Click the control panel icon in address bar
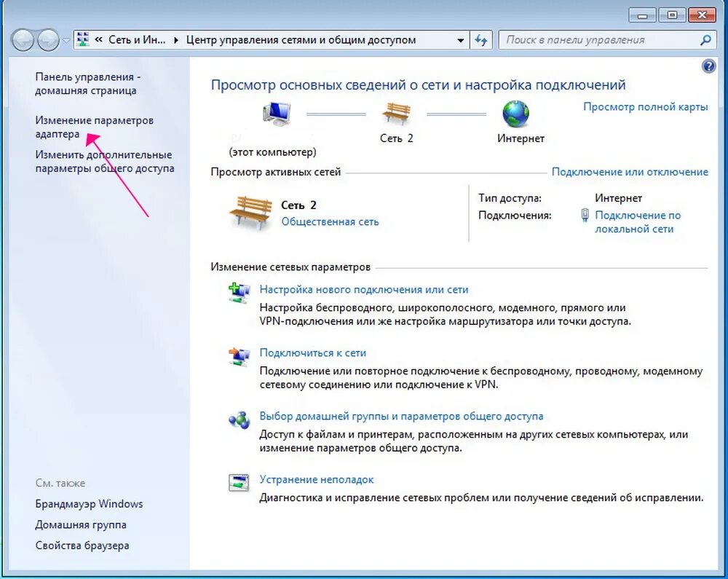 [x=83, y=40]
